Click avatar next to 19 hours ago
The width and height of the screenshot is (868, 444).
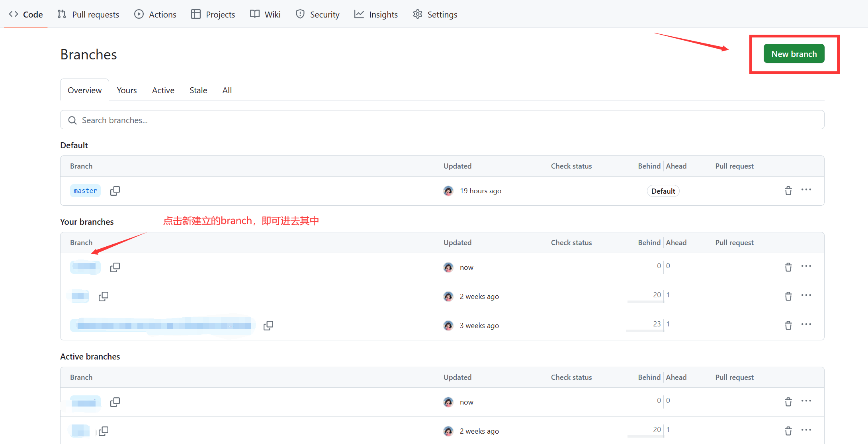(448, 191)
